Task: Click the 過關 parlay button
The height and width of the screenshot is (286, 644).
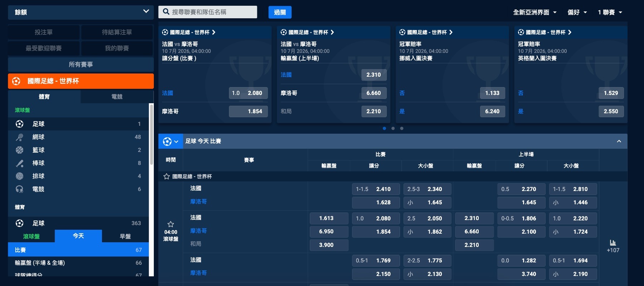Action: pyautogui.click(x=280, y=12)
